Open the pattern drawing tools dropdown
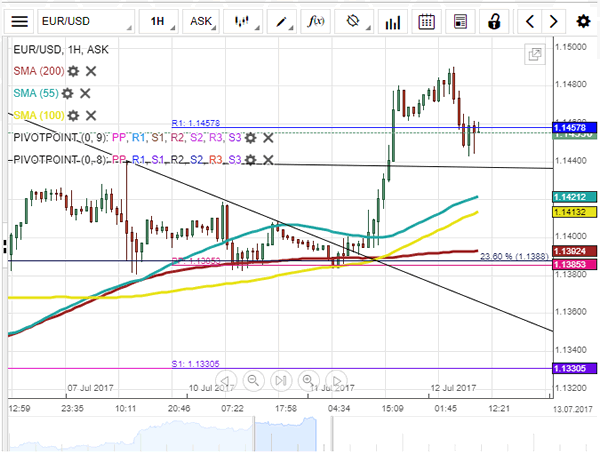Viewport: 600px width, 455px height. 354,21
